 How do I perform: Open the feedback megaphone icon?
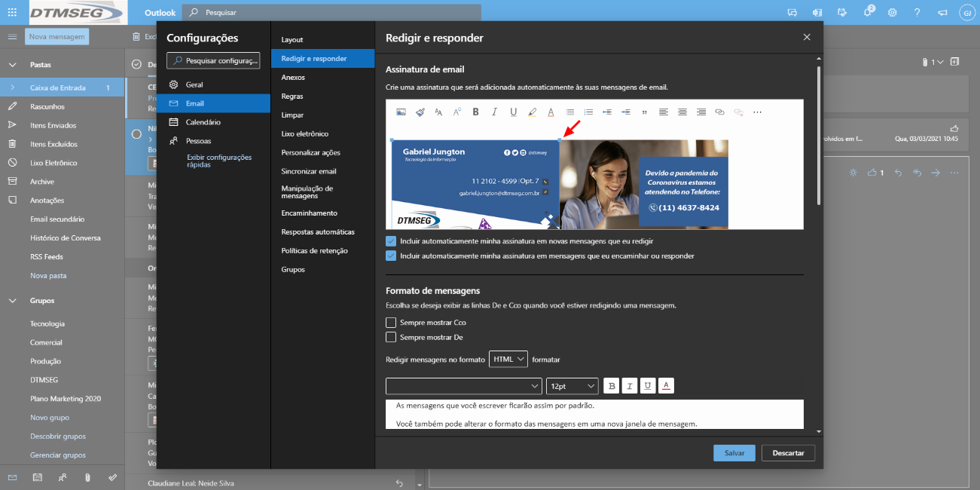point(942,12)
